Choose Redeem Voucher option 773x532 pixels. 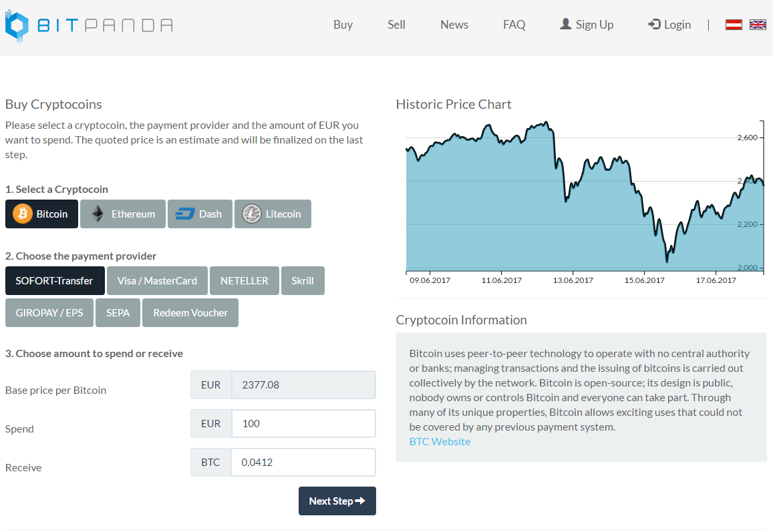pos(190,313)
